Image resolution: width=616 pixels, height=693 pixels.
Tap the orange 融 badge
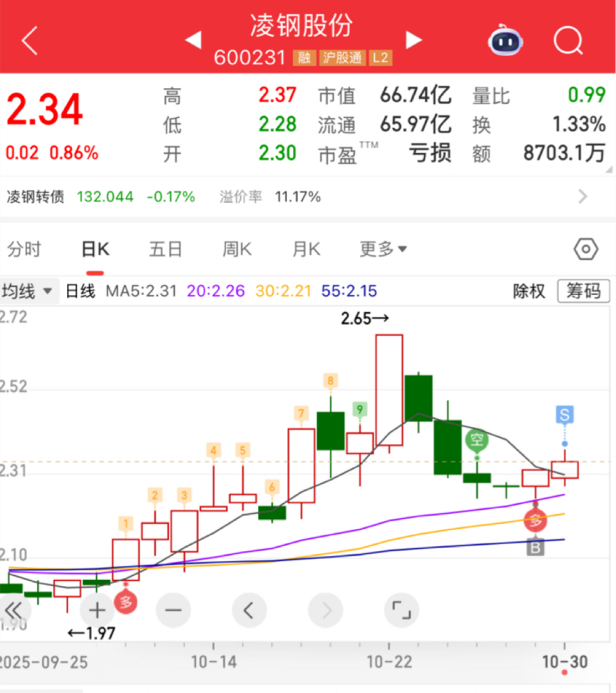(304, 58)
